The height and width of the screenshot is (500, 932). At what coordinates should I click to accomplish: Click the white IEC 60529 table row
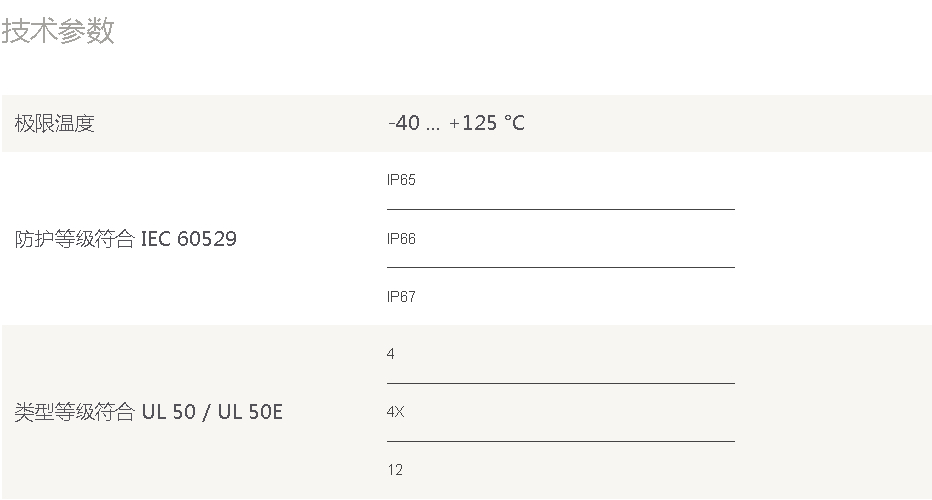tap(467, 238)
